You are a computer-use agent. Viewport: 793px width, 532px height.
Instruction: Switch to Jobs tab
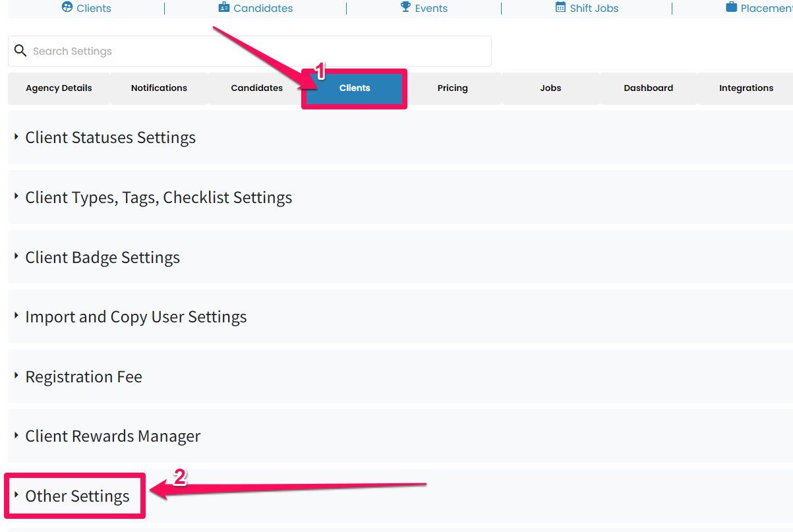pyautogui.click(x=550, y=88)
